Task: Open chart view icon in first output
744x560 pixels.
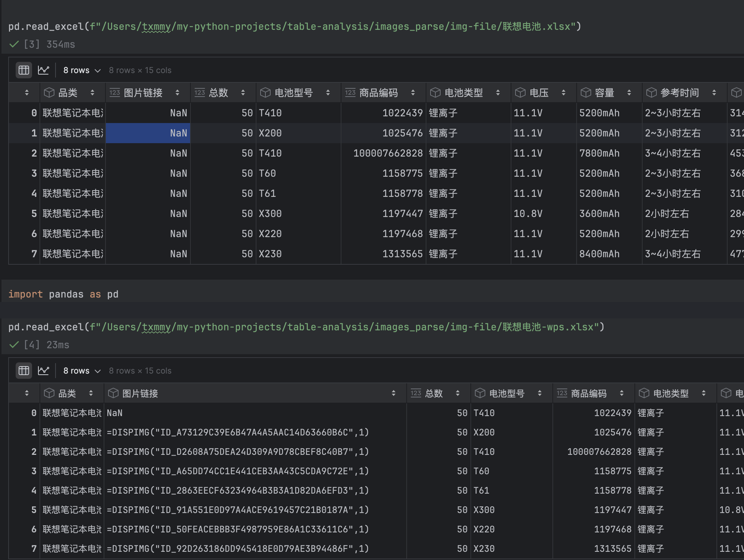Action: tap(44, 70)
